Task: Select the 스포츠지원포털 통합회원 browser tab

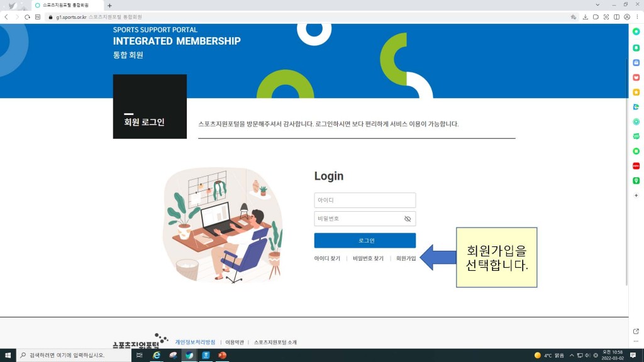Action: (x=66, y=5)
